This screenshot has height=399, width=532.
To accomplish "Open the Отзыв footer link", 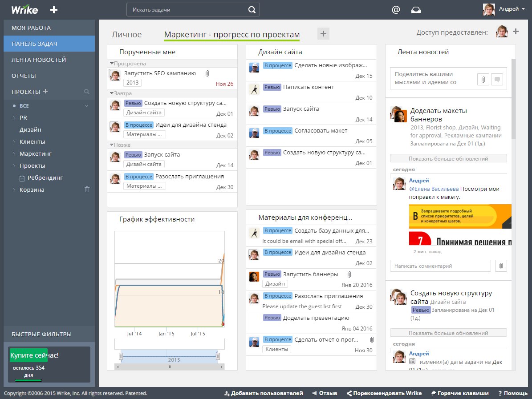I will pos(325,393).
